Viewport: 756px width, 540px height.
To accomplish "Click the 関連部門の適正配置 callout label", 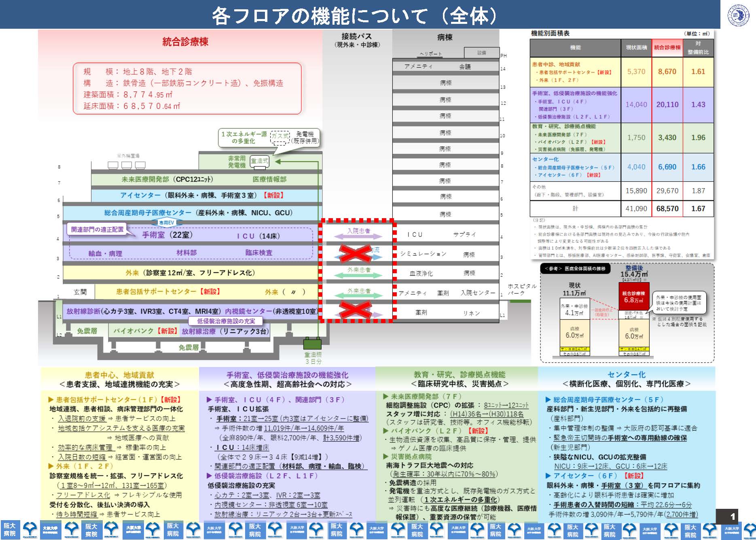I will (97, 230).
